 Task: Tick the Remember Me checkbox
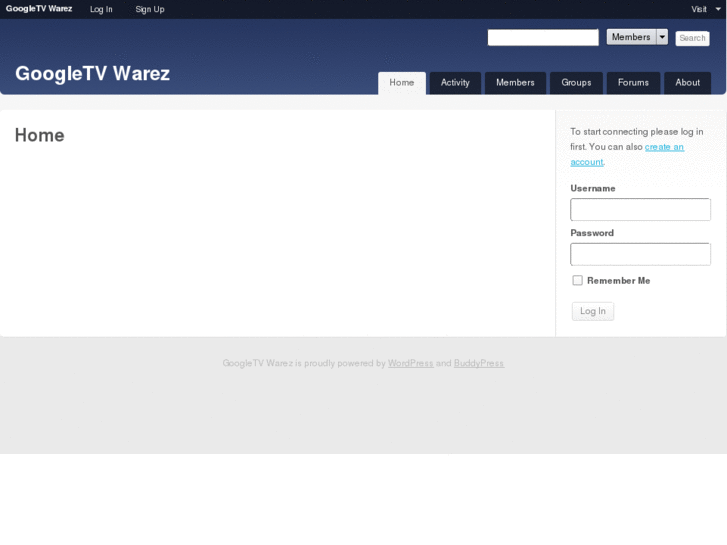577,280
